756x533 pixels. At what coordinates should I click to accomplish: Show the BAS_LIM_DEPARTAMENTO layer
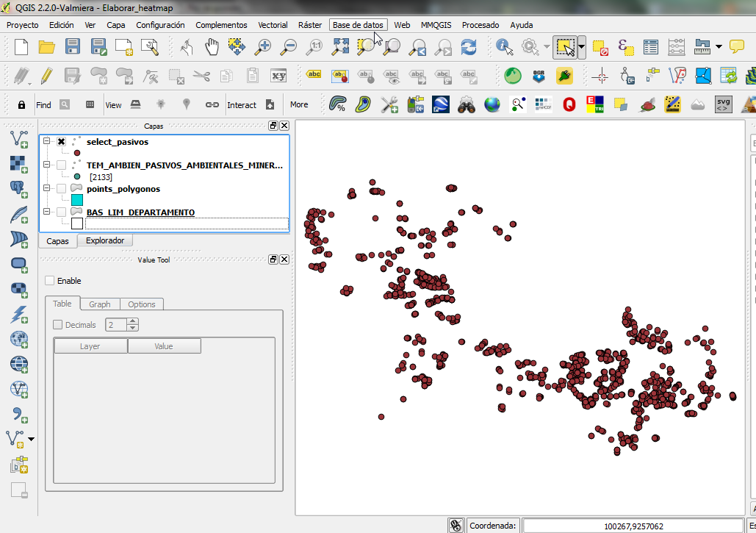61,212
